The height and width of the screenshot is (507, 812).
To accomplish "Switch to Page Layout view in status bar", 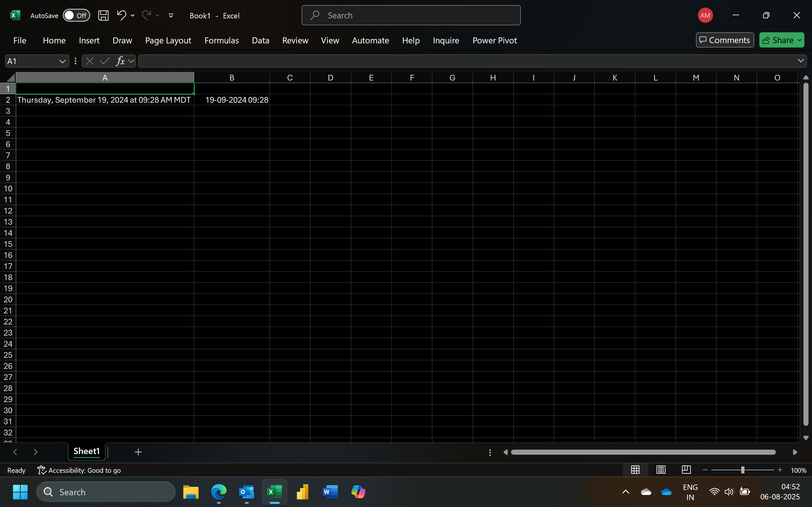I will tap(660, 470).
